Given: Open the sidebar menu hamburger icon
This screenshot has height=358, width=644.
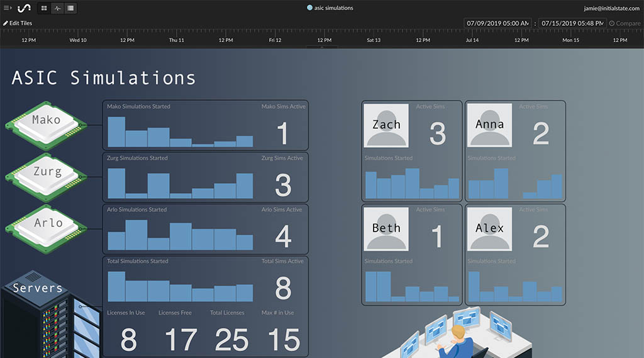Looking at the screenshot, I should 8,8.
